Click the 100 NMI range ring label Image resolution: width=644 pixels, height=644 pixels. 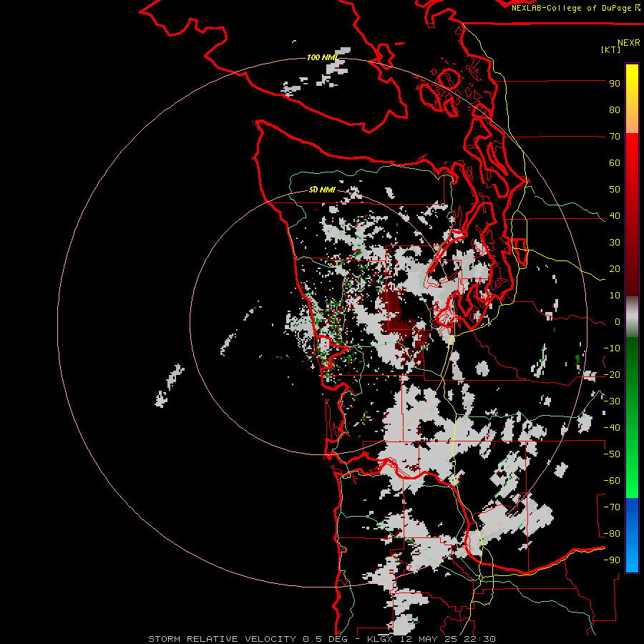(321, 57)
